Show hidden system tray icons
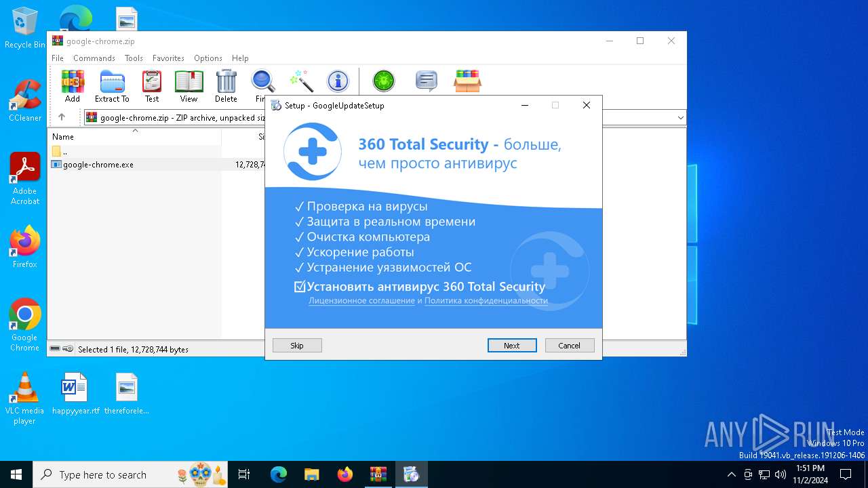Viewport: 868px width, 488px height. (x=731, y=474)
